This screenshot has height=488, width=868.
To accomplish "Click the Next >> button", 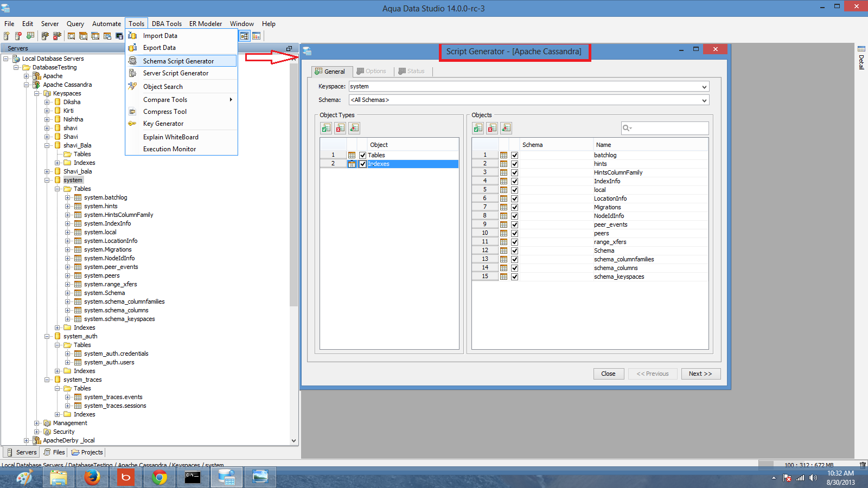I will click(700, 374).
